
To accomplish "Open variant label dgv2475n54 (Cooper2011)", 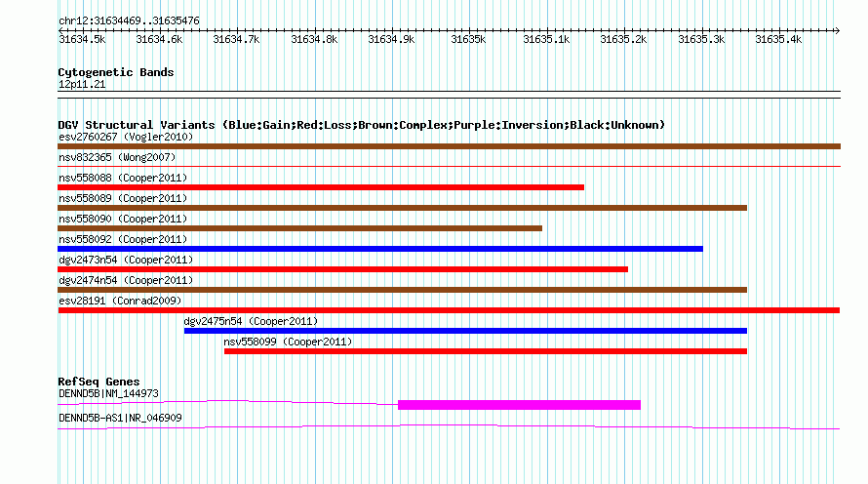I will 251,321.
